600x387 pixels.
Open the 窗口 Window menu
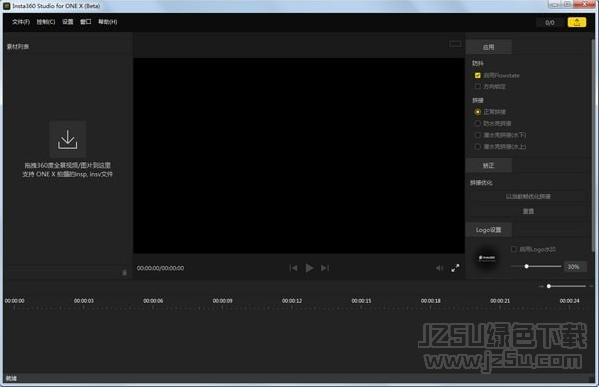point(85,22)
